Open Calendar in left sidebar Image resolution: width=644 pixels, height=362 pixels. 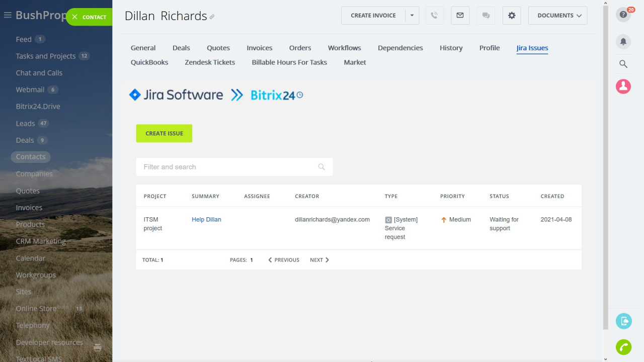coord(31,258)
